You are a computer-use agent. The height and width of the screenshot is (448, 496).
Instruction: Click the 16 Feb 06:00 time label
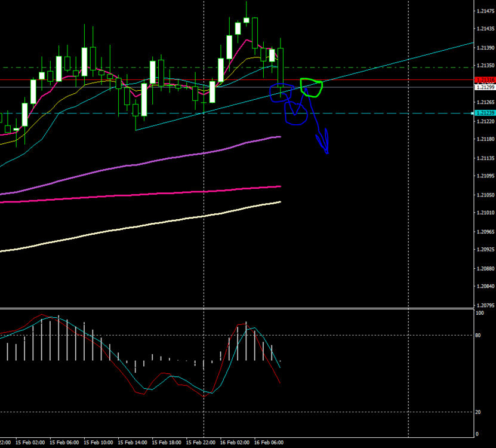coord(269,443)
